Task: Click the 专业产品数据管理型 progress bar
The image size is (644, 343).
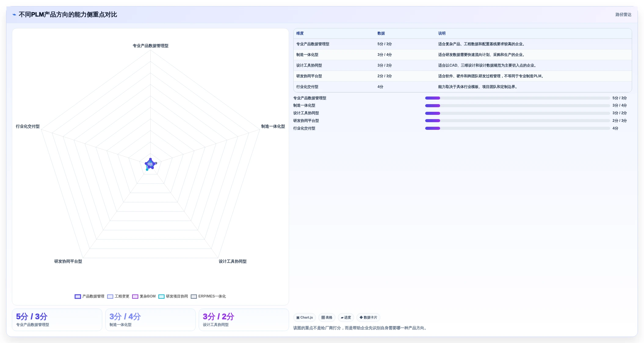Action: coord(517,98)
